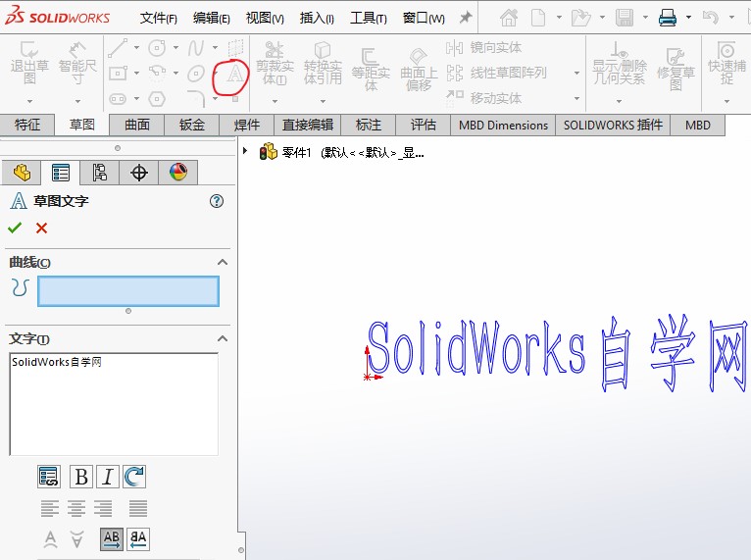
Task: Toggle italic text formatting
Action: (x=107, y=477)
